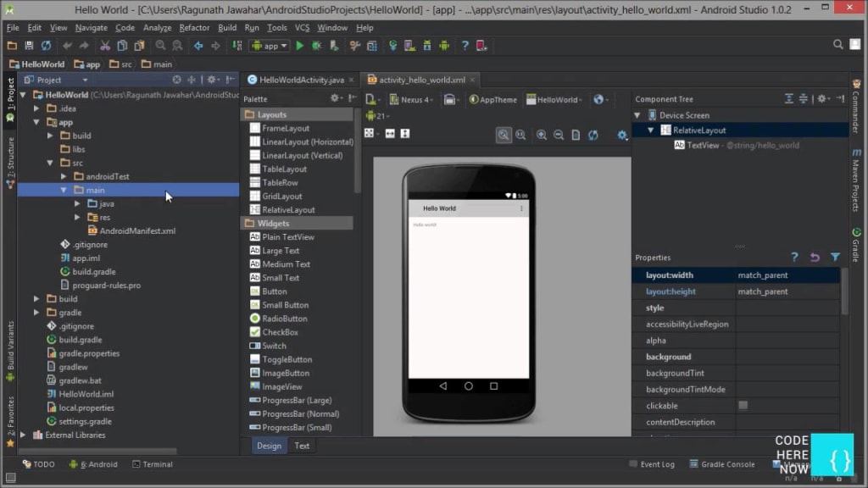The height and width of the screenshot is (488, 868).
Task: Open Maven Projects side panel
Action: point(856,180)
